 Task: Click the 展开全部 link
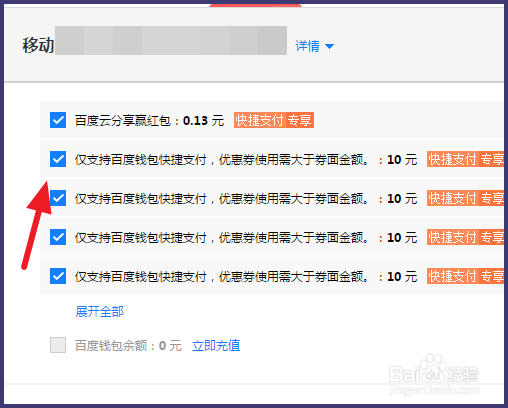point(100,312)
